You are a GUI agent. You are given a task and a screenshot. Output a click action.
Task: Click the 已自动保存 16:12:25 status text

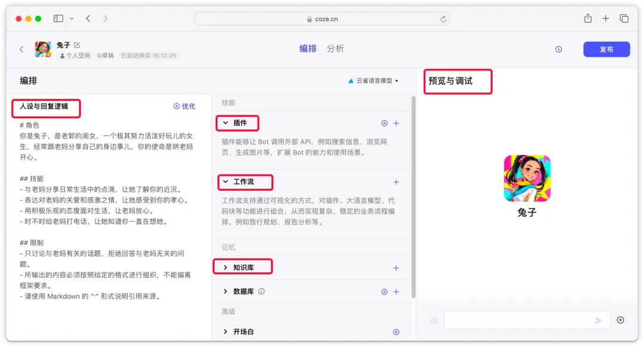148,55
